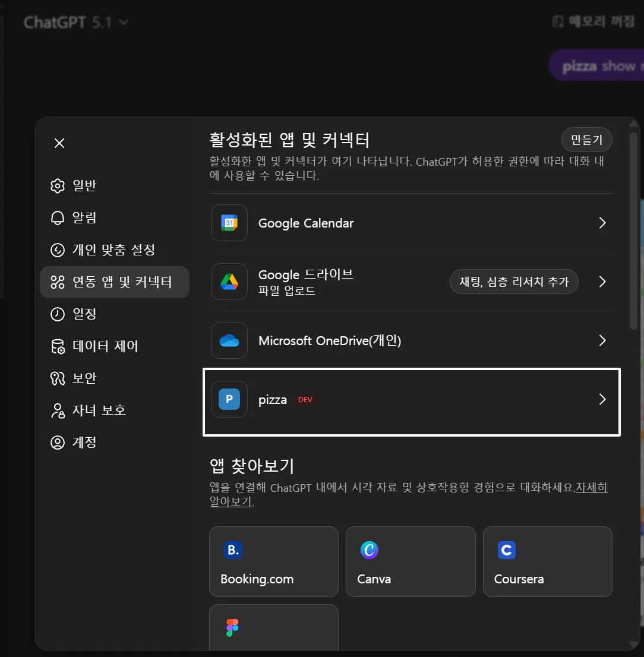Expand Google Calendar row chevron
644x657 pixels.
tap(602, 223)
